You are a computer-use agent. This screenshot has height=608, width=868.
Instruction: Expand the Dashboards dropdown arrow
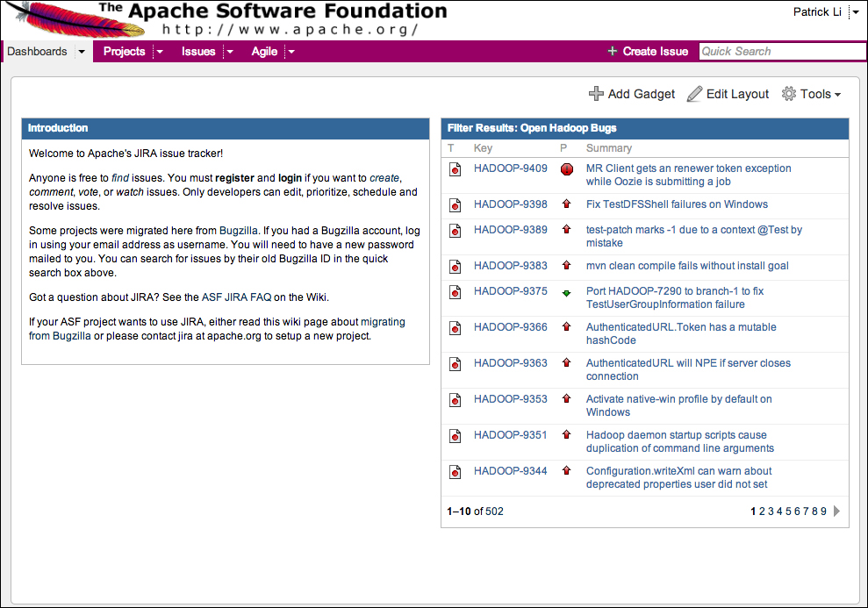pyautogui.click(x=82, y=52)
